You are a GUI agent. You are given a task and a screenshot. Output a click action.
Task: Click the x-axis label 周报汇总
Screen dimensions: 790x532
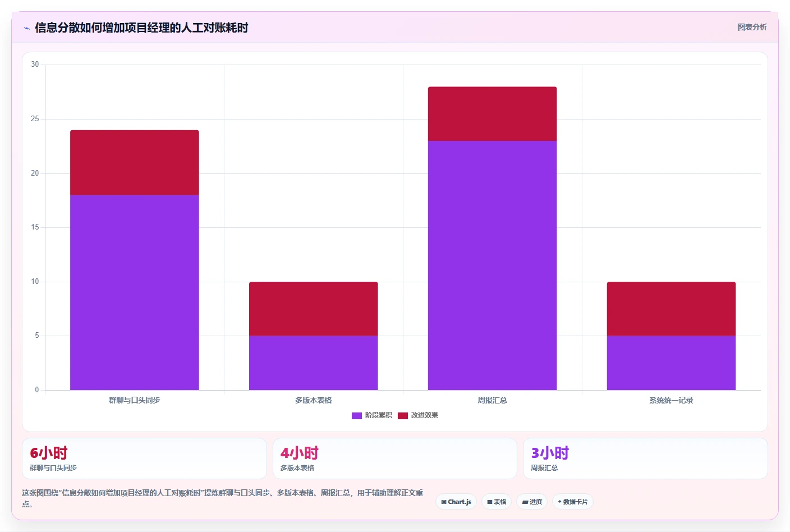tap(493, 400)
